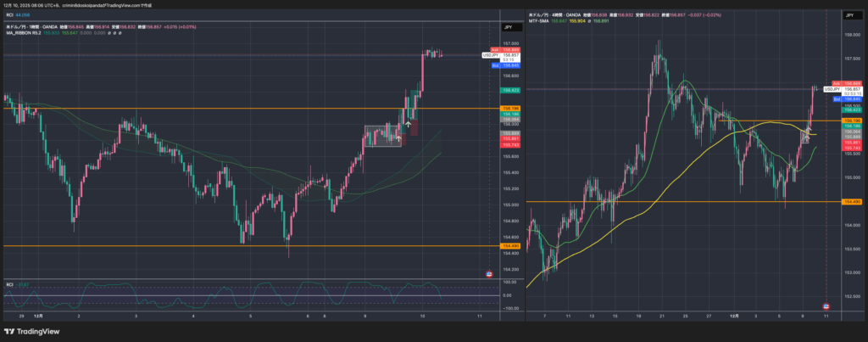Click the green 156.423 price label on left axis
Image resolution: width=868 pixels, height=342 pixels.
click(510, 90)
